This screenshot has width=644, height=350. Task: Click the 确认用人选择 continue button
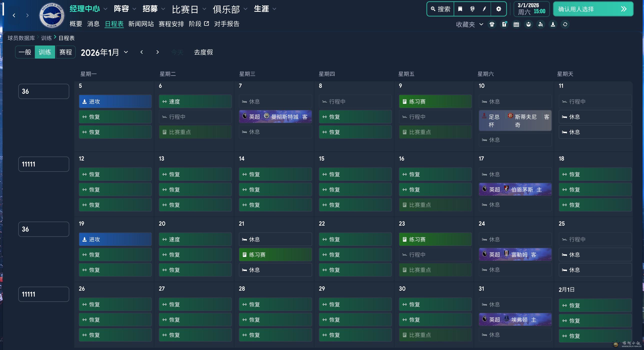tap(593, 9)
